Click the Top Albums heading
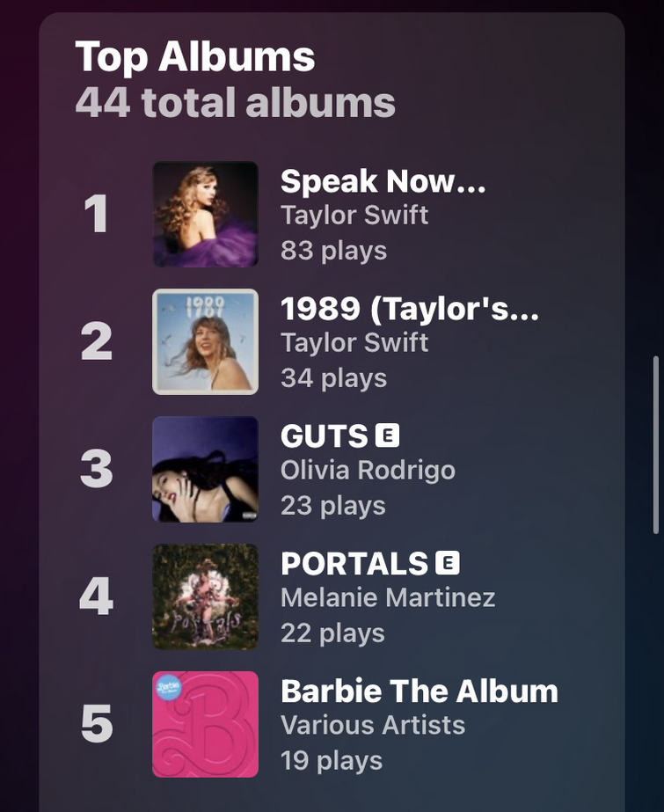This screenshot has width=664, height=812. pyautogui.click(x=195, y=57)
